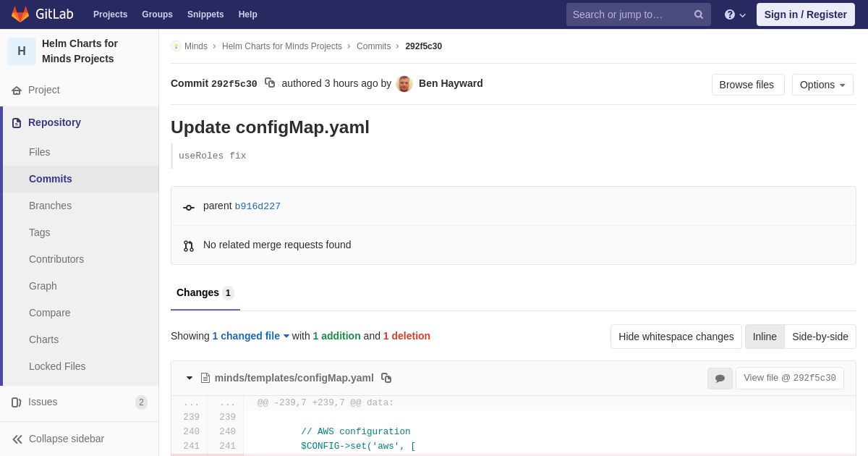The width and height of the screenshot is (868, 456).
Task: Click Ben Hayward author name link
Action: (451, 83)
